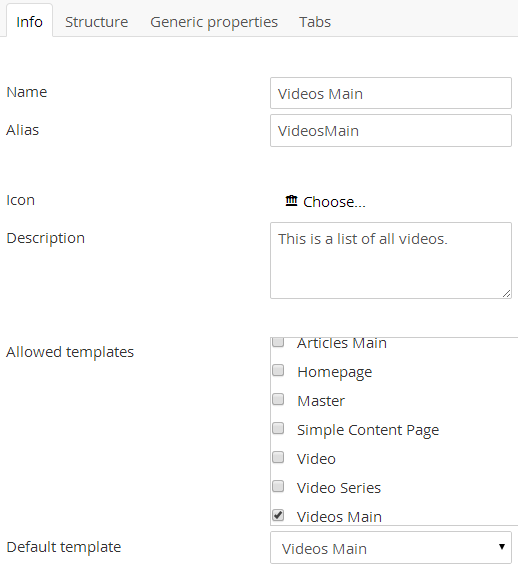
Task: Open the Generic properties tab
Action: click(214, 22)
